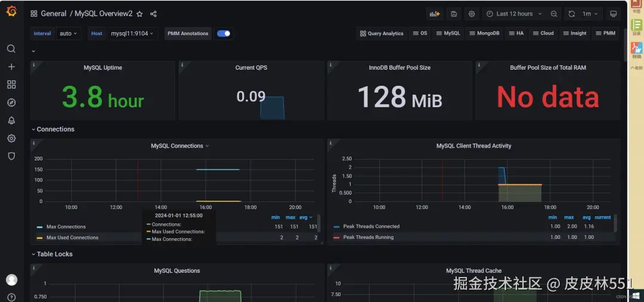The image size is (644, 302).
Task: Go to the General folder breadcrumb
Action: pos(54,14)
